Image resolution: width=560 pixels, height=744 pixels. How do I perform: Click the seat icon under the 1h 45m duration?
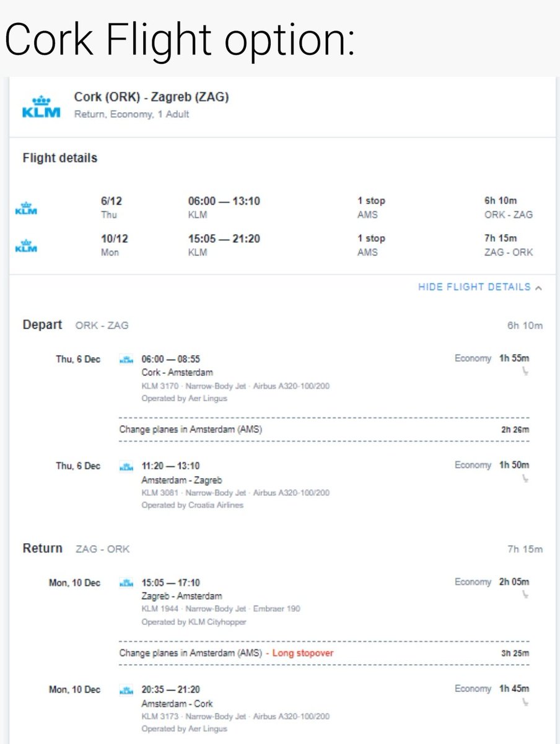(525, 702)
